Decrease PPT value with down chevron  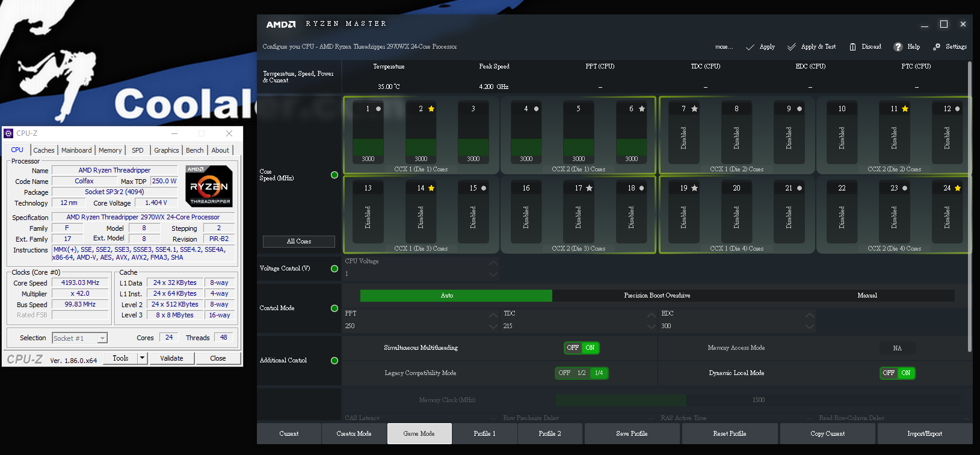tap(493, 327)
